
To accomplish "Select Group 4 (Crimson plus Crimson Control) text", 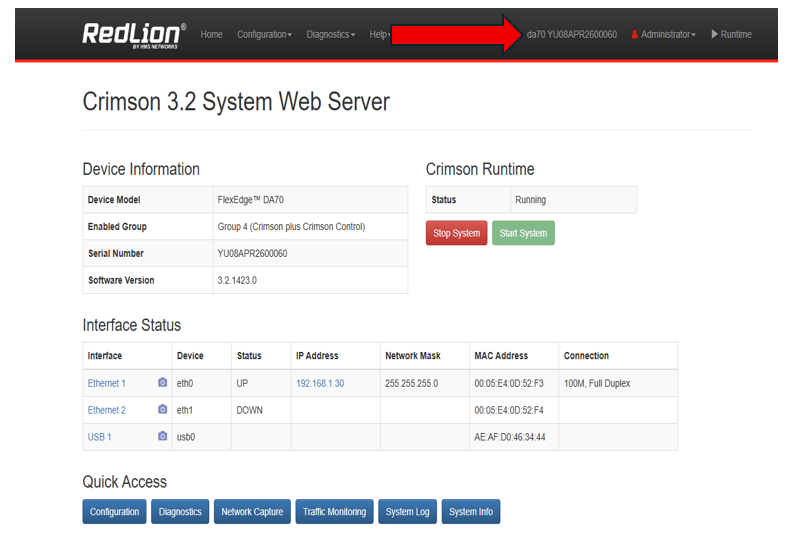I will tap(291, 226).
